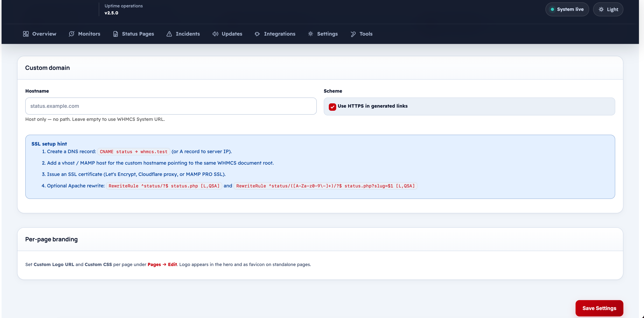Screen dimensions: 644x318
Task: Click the Integrations puzzle icon
Action: pyautogui.click(x=257, y=34)
